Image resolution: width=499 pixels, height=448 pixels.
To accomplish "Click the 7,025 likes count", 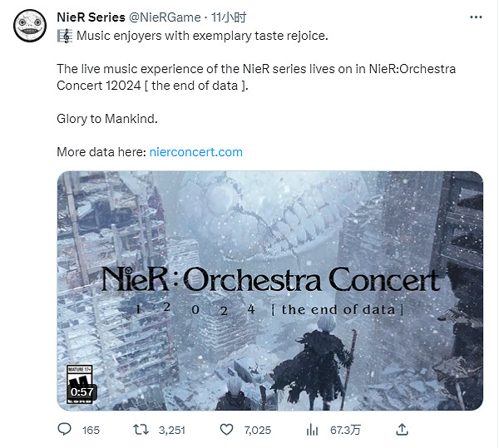I will [257, 430].
